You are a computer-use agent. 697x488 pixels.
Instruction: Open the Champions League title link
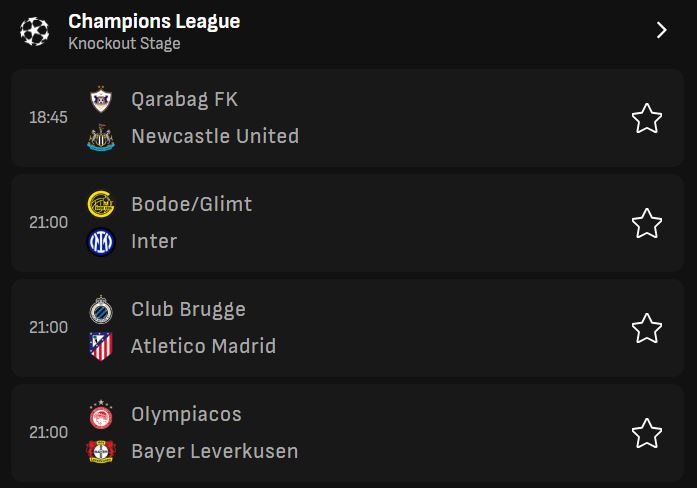pos(154,21)
